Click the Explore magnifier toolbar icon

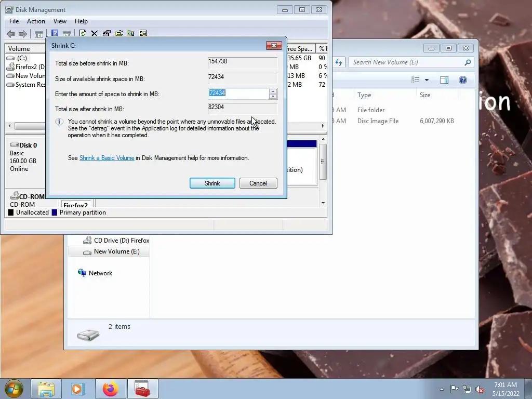click(x=130, y=33)
